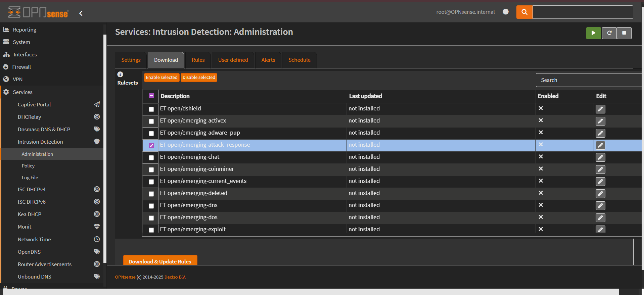Image resolution: width=644 pixels, height=295 pixels.
Task: Open the Policy page in sidebar
Action: [28, 166]
